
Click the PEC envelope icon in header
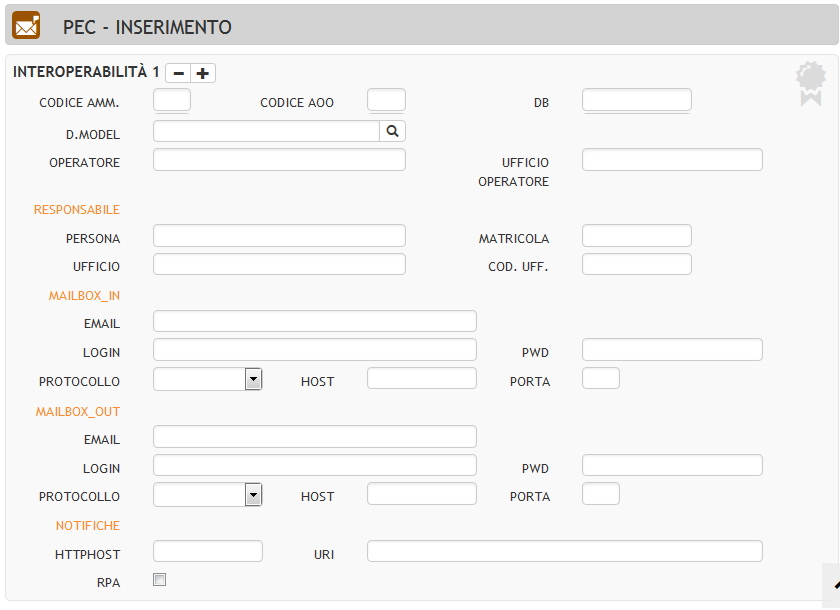pos(26,25)
